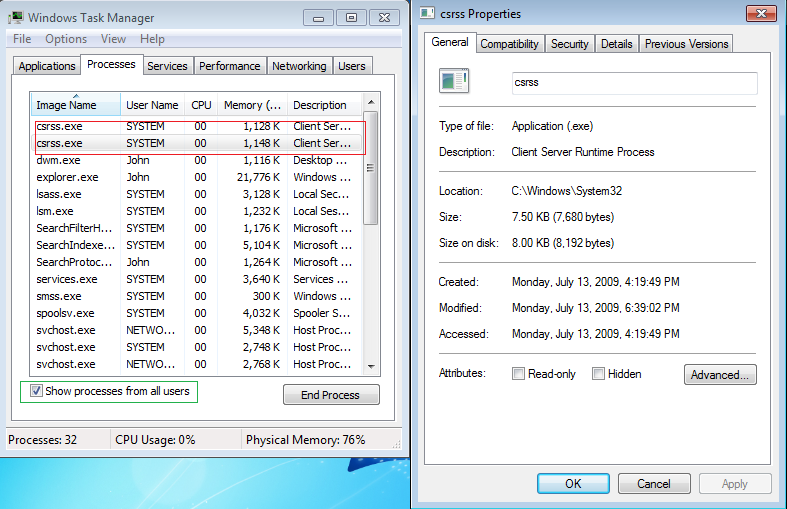This screenshot has height=509, width=787.
Task: Open the File menu in Task Manager
Action: click(x=22, y=39)
